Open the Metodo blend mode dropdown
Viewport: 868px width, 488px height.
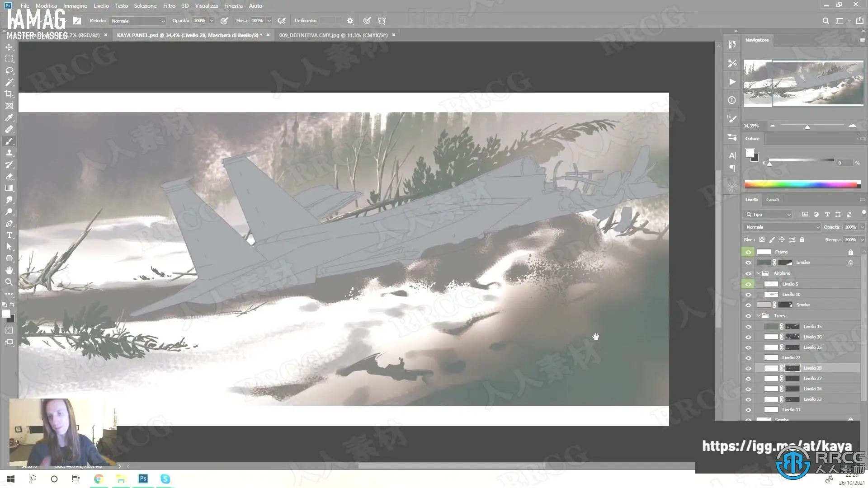[x=138, y=21]
